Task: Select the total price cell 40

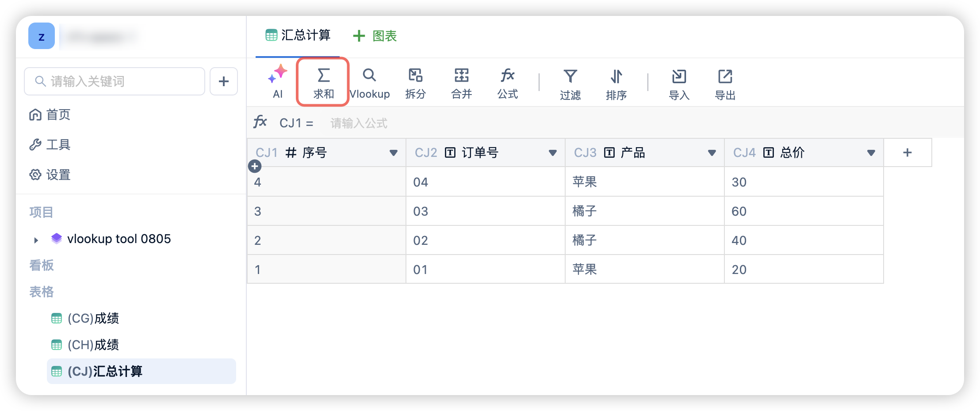Action: (804, 240)
